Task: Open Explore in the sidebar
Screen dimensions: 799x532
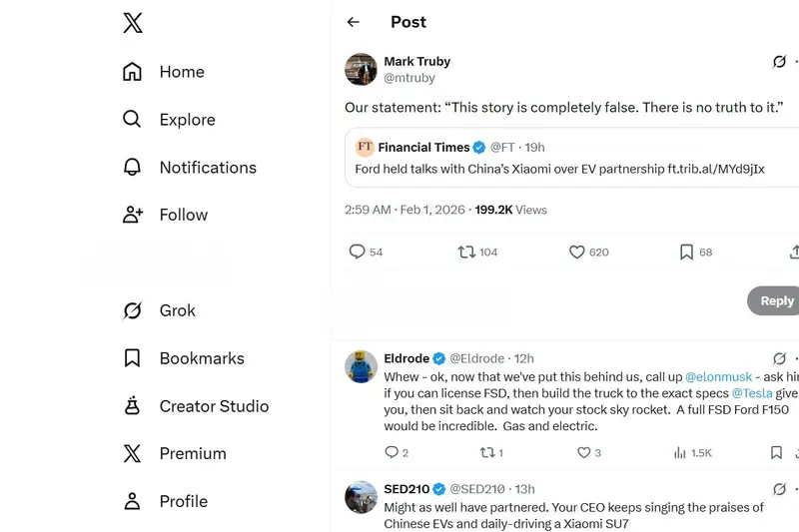Action: coord(187,120)
